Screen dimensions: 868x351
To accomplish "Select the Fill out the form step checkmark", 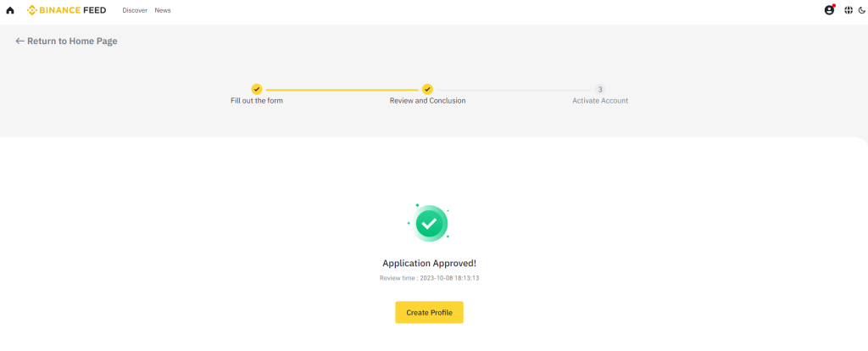I will (256, 89).
